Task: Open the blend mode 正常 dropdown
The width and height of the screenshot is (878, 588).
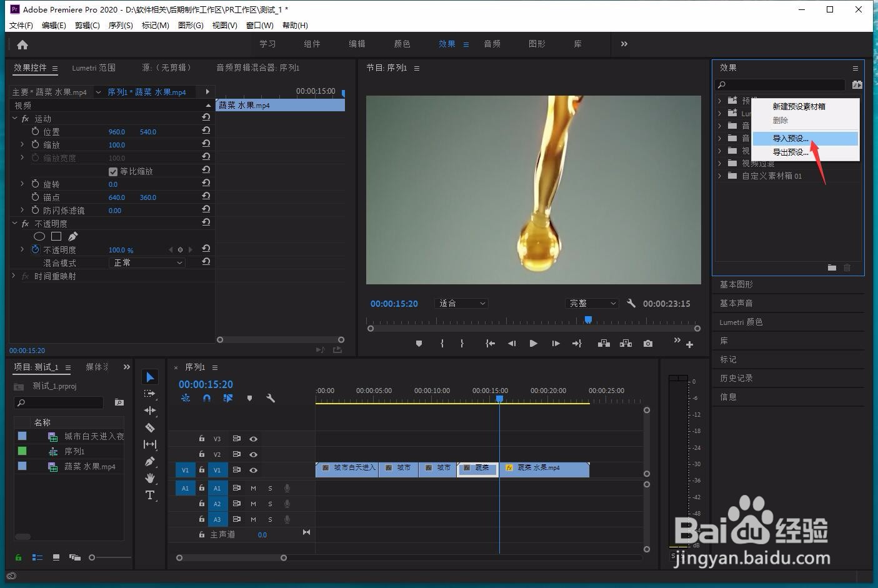Action: click(x=147, y=262)
